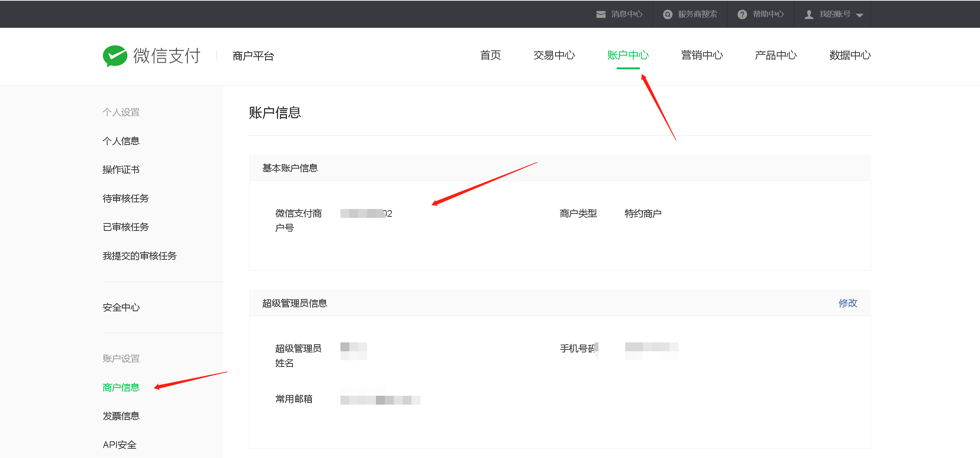
Task: Select the 账户中心 tab
Action: [628, 55]
